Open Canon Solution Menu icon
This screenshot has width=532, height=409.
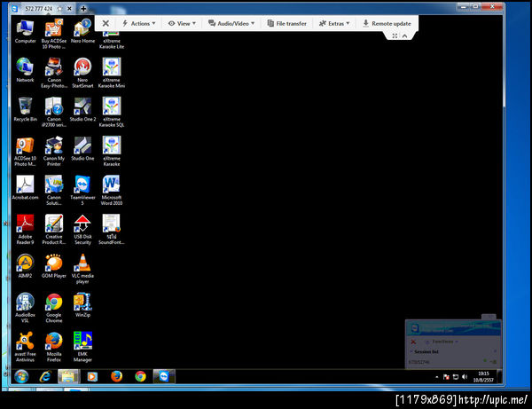coord(53,190)
